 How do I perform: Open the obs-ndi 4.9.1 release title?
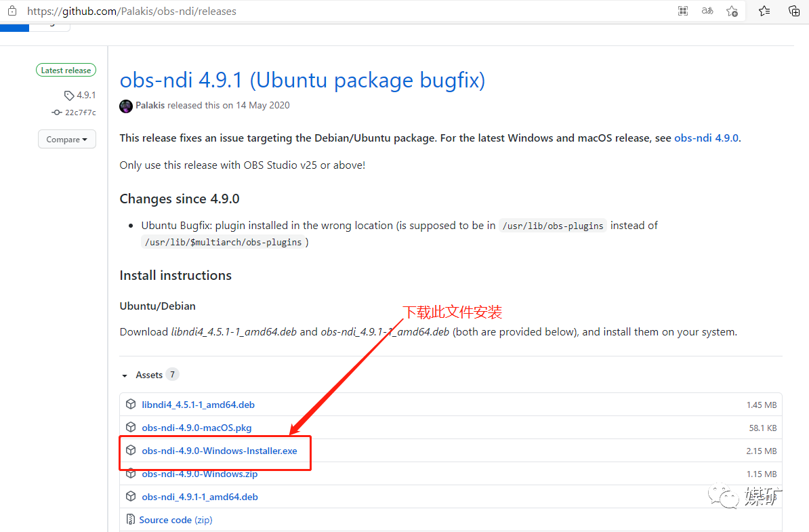[x=302, y=80]
